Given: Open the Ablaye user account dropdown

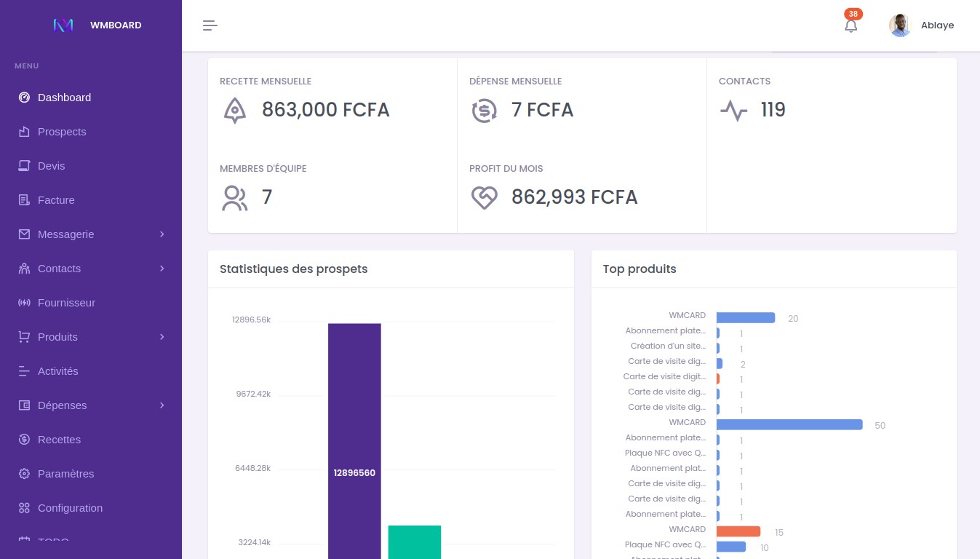Looking at the screenshot, I should pos(921,25).
